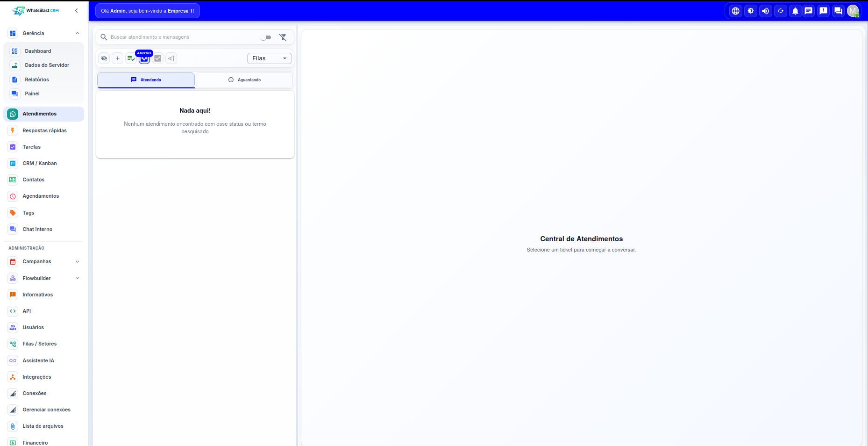Select Atendimentos menu item
Viewport: 868px width, 446px height.
44,114
